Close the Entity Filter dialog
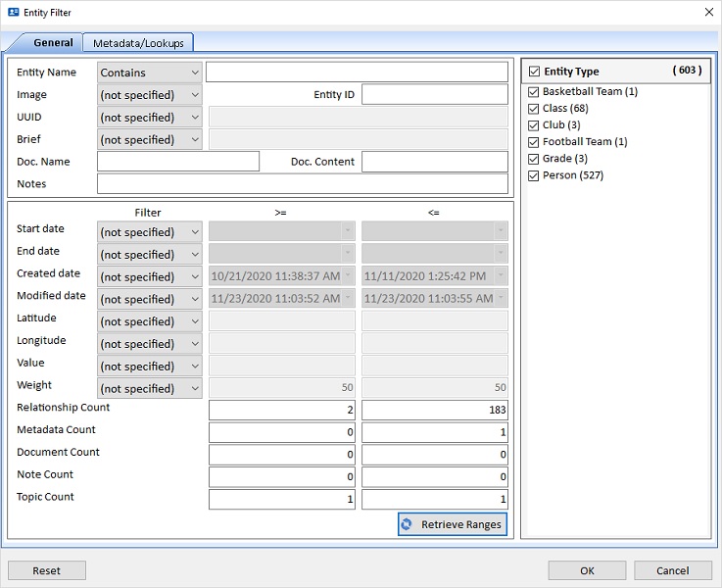This screenshot has width=722, height=588. point(709,13)
